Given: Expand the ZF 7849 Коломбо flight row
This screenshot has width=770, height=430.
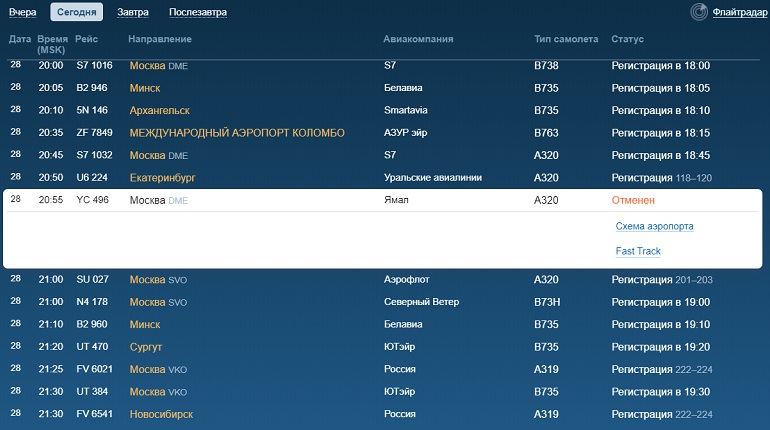Looking at the screenshot, I should (x=382, y=133).
